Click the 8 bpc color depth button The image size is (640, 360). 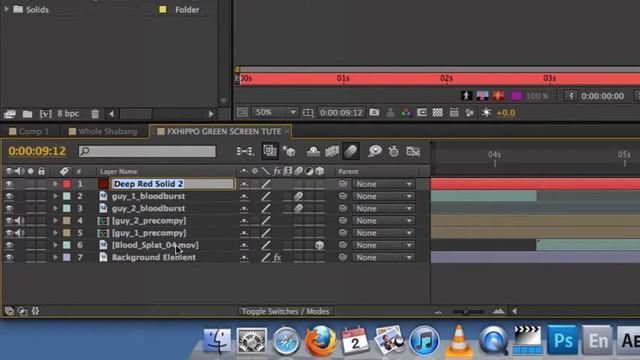[68, 114]
